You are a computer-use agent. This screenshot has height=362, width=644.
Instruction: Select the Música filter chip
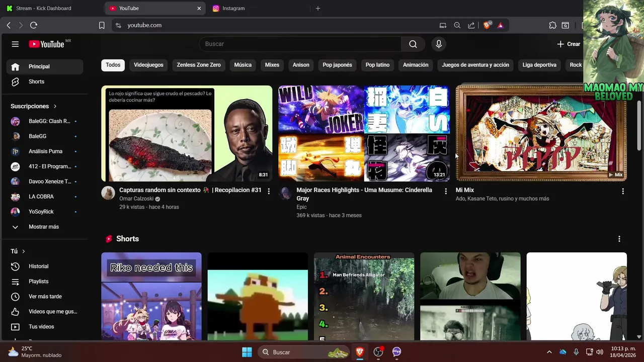(x=243, y=65)
